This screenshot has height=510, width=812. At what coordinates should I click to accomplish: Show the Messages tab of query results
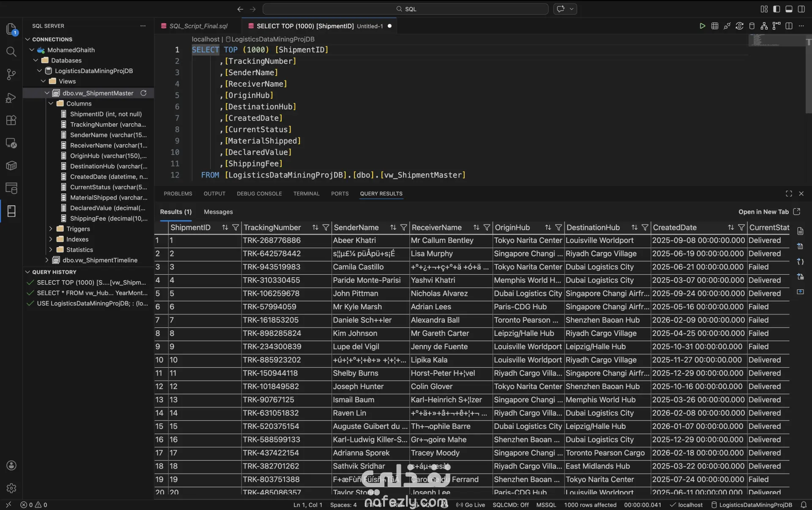(218, 212)
